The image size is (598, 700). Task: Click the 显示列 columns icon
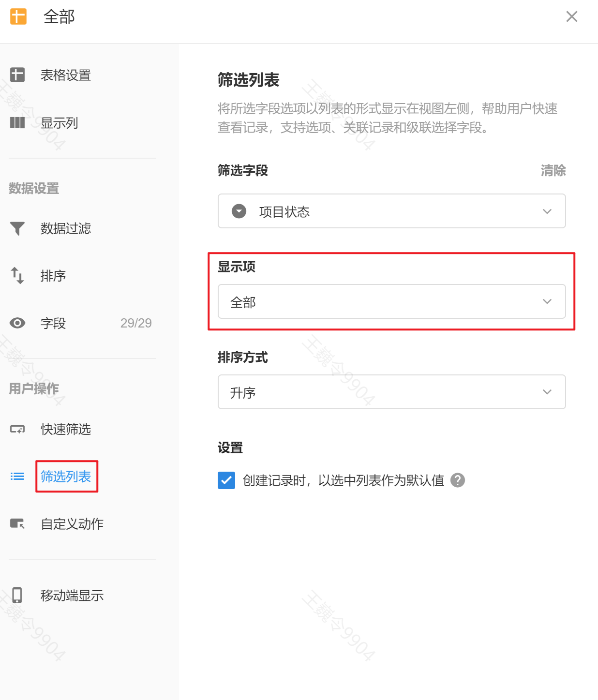coord(17,123)
